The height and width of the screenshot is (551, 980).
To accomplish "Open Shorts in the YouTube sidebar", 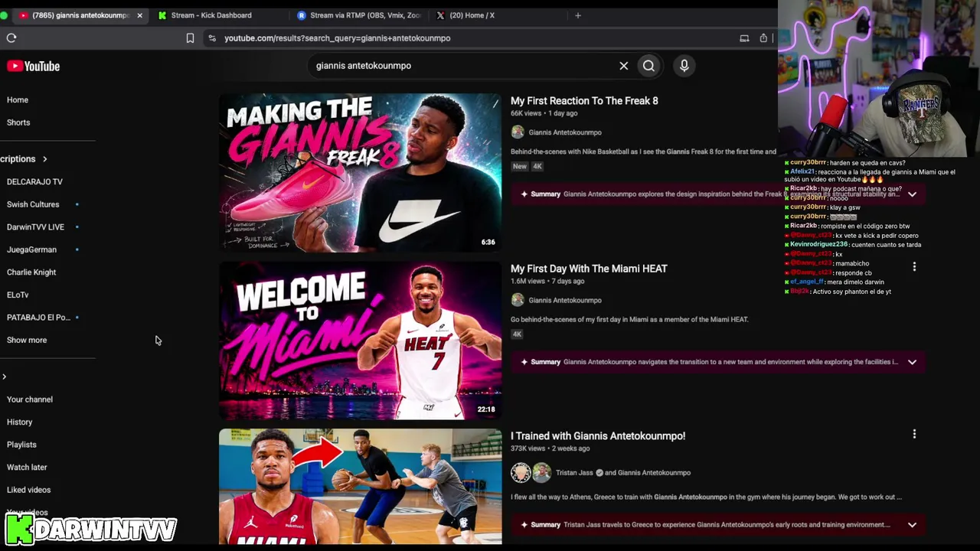I will coord(18,122).
